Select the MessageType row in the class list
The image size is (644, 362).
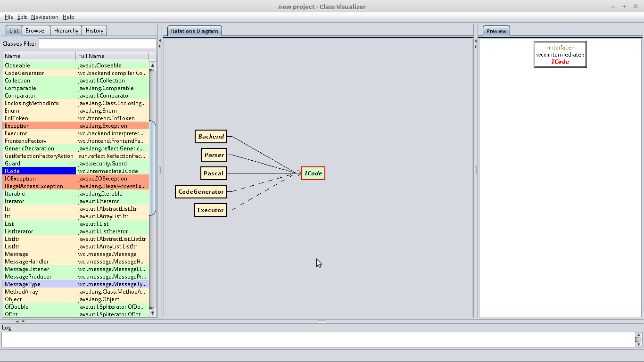click(x=75, y=284)
